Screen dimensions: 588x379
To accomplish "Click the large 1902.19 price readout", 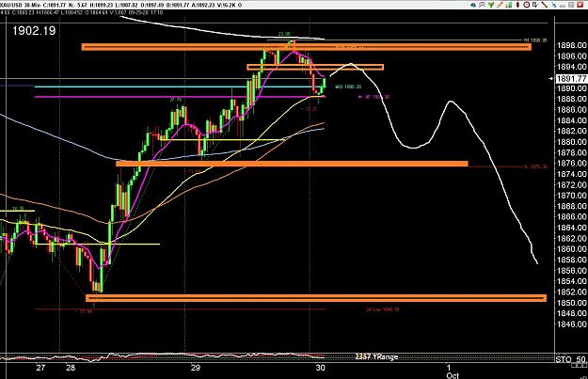I will coord(34,31).
